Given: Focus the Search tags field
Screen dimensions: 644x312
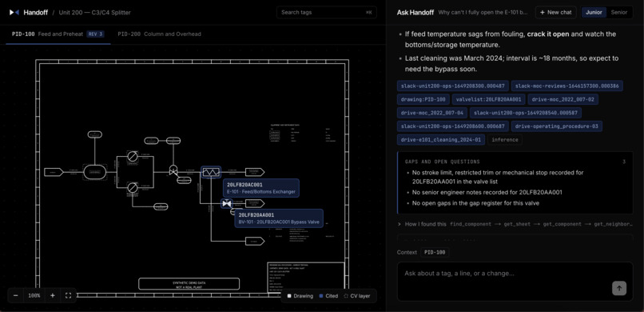Looking at the screenshot, I should tap(327, 12).
